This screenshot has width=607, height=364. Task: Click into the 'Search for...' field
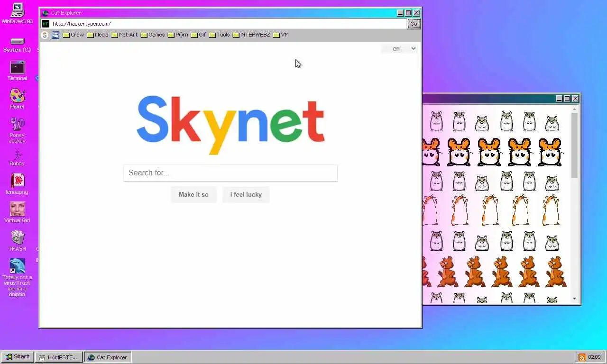pos(230,173)
